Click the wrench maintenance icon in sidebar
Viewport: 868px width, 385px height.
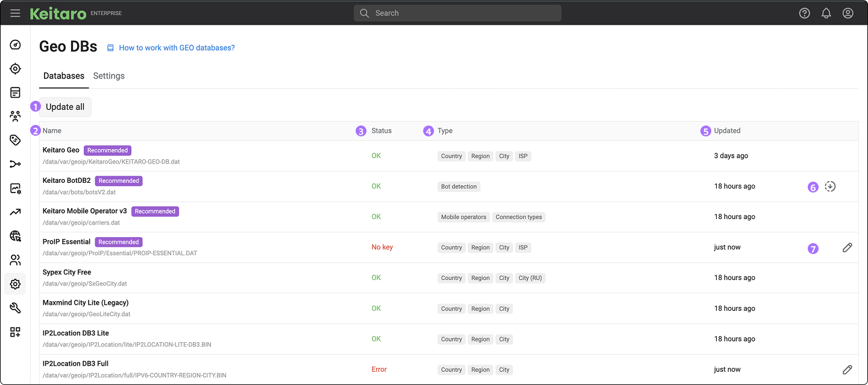(16, 308)
